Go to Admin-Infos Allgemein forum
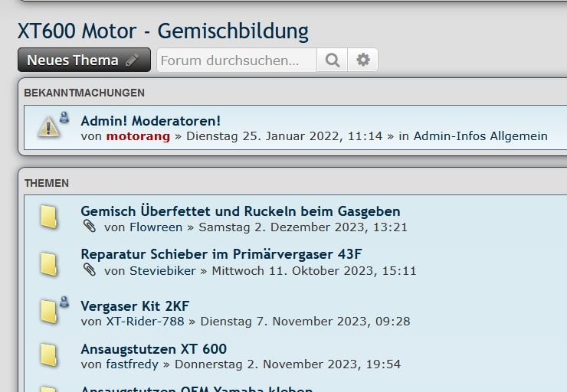Screen dimensions: 567x392 point(480,136)
